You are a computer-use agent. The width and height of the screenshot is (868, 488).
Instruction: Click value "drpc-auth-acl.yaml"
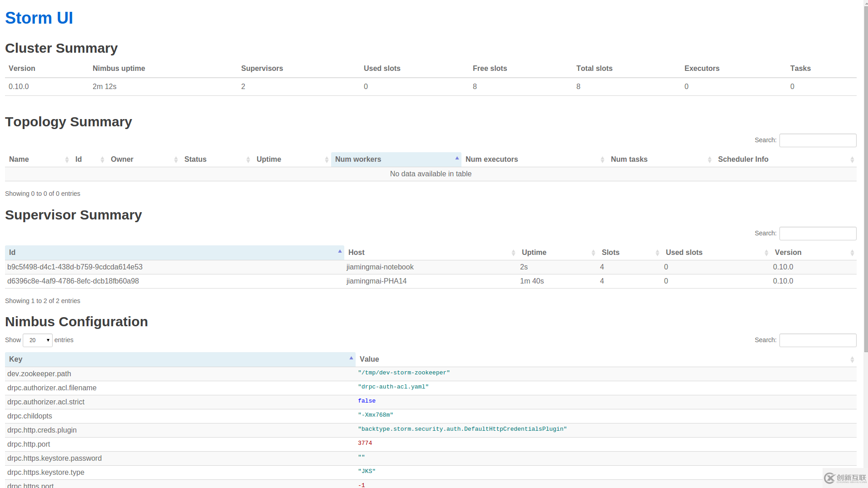tap(393, 387)
